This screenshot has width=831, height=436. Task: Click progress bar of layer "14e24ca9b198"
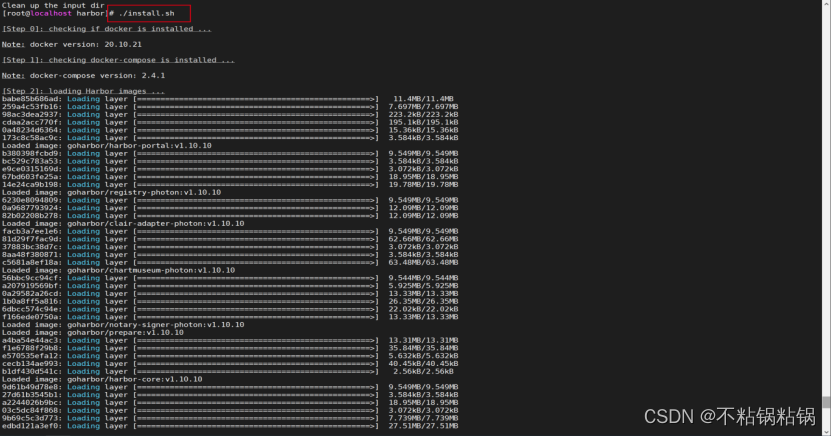(x=256, y=185)
